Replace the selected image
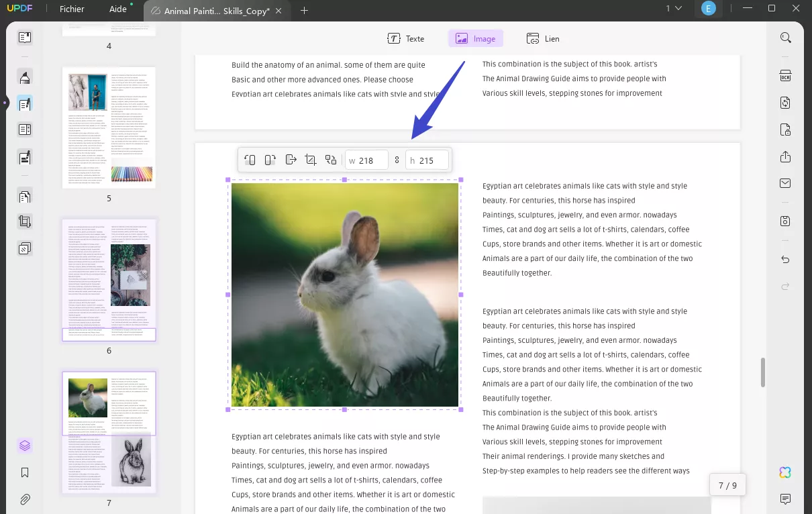Viewport: 812px width, 514px height. tap(331, 160)
